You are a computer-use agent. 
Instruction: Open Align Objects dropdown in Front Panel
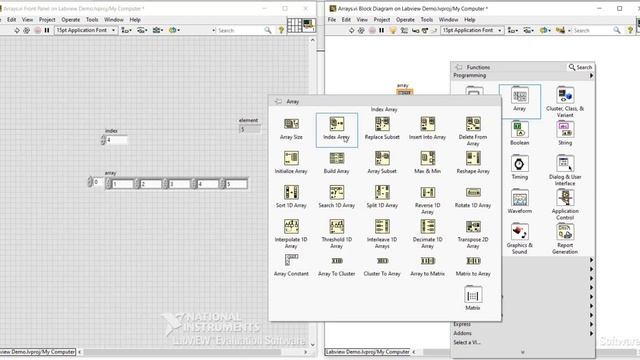point(126,30)
